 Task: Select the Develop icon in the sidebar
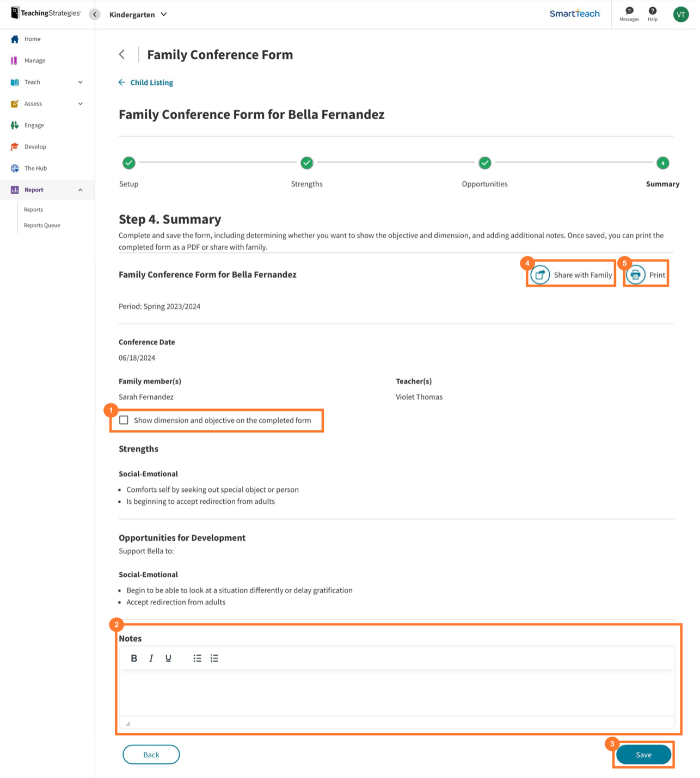[15, 146]
